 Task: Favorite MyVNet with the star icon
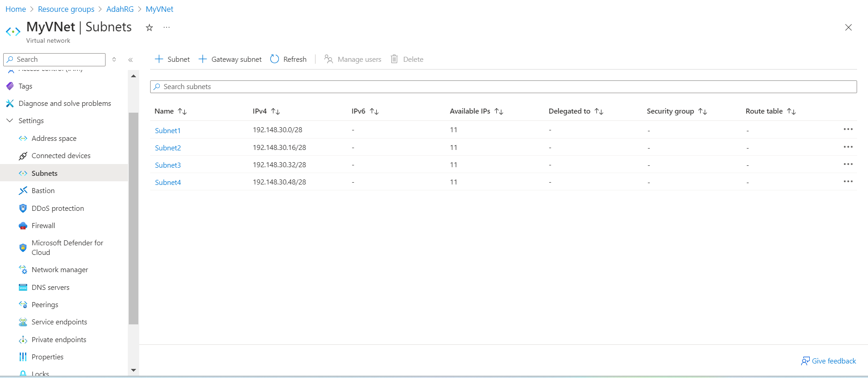tap(149, 28)
